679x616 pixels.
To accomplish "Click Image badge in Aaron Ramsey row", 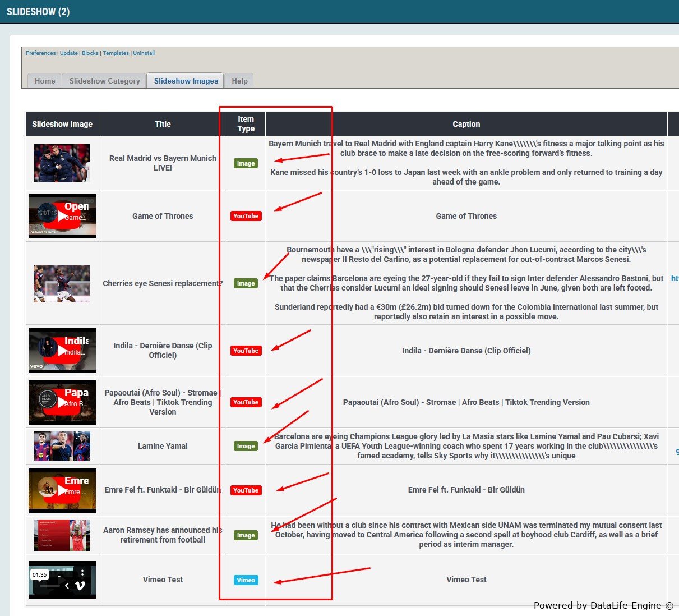I will pos(246,535).
